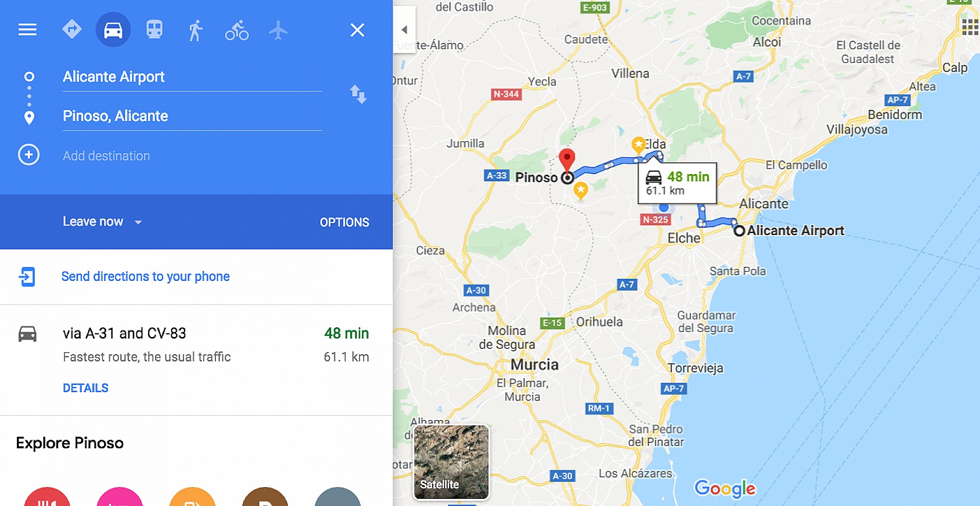Send directions to your phone
Image resolution: width=980 pixels, height=506 pixels.
point(145,276)
